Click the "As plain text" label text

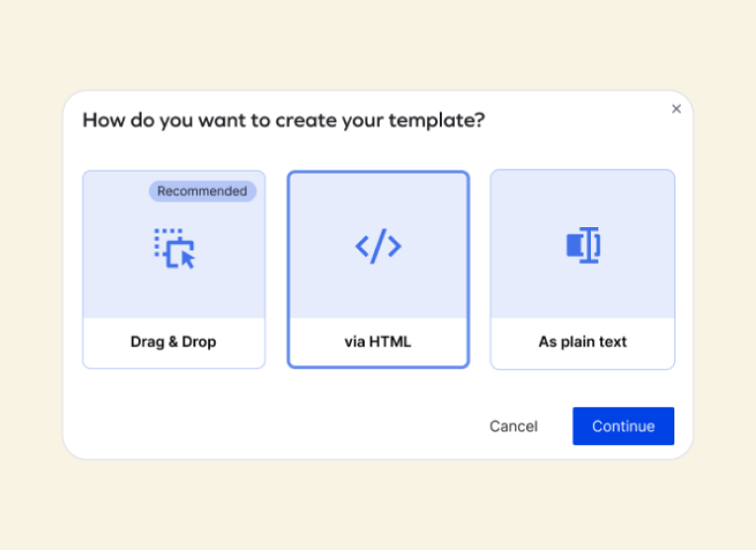(582, 342)
